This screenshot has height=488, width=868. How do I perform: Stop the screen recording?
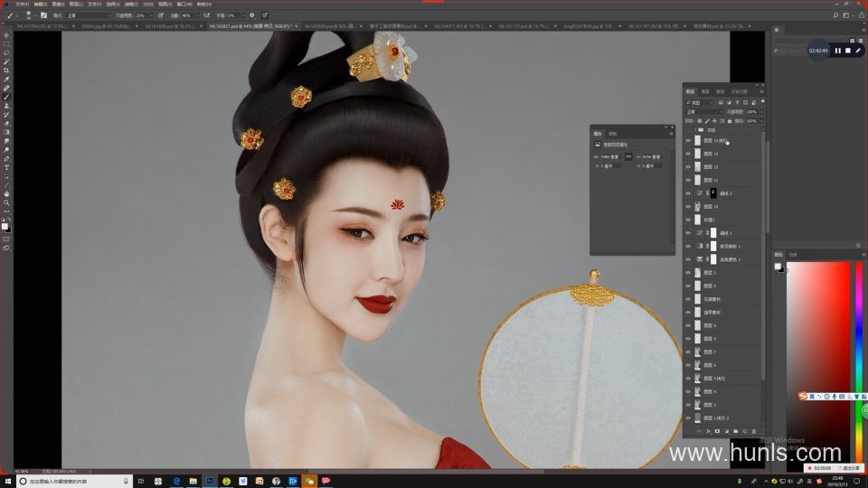click(x=848, y=51)
